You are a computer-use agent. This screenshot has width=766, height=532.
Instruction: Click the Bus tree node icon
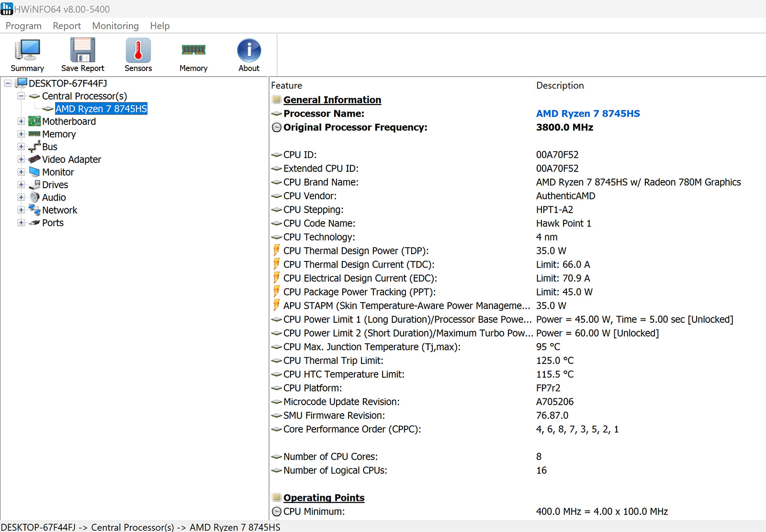(34, 147)
